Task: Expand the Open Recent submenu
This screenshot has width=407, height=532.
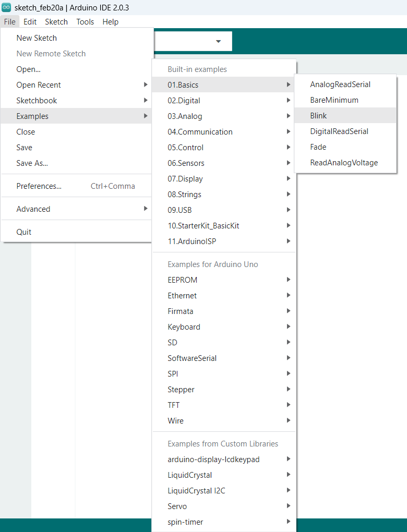Action: point(39,85)
